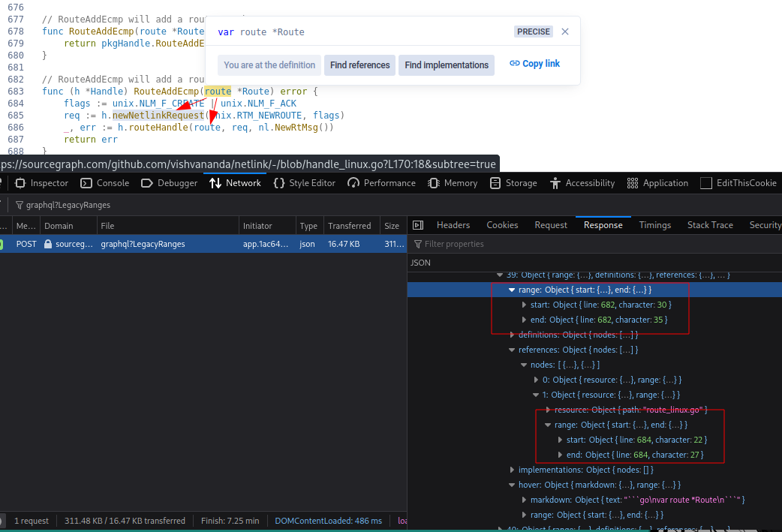Collapse the item 39 Object node
The image size is (782, 532).
(500, 275)
